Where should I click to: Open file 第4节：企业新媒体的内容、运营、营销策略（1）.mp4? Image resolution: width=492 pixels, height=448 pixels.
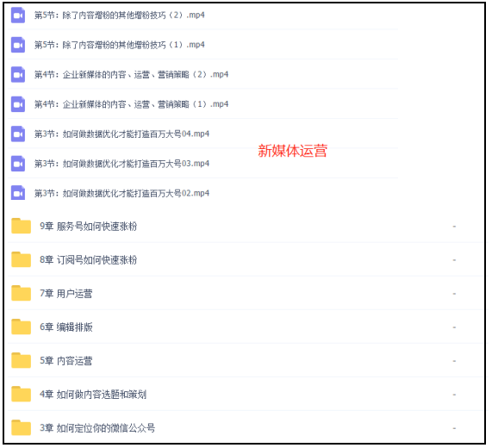[132, 104]
